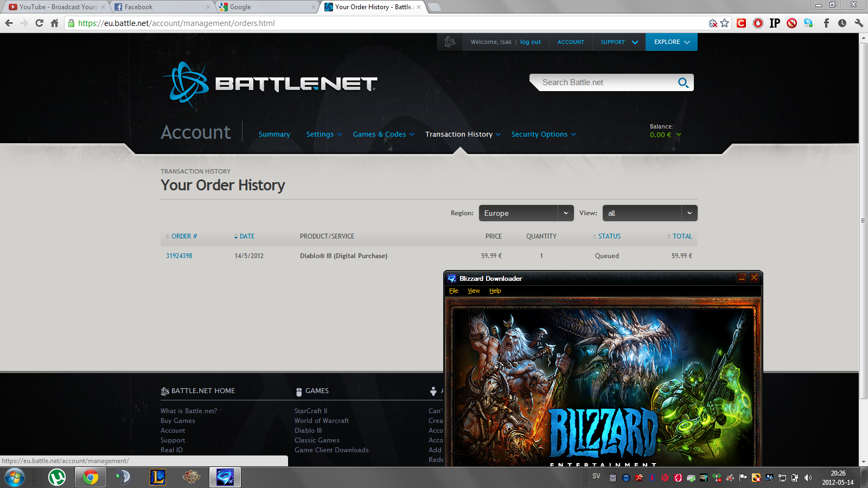Click the Bluetooth tray icon

652,478
